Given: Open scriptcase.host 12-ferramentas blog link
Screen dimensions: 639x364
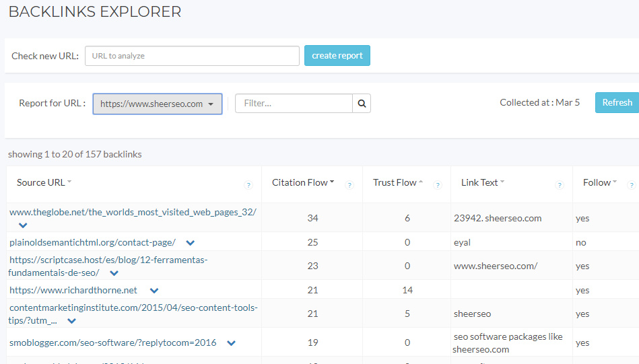Looking at the screenshot, I should point(108,266).
